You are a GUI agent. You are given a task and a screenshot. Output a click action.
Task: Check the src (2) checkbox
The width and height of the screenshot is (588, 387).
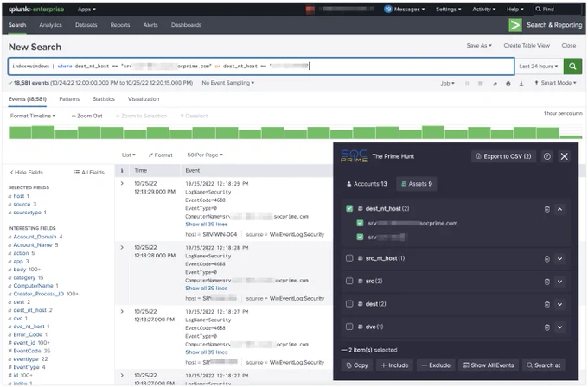[x=349, y=282]
